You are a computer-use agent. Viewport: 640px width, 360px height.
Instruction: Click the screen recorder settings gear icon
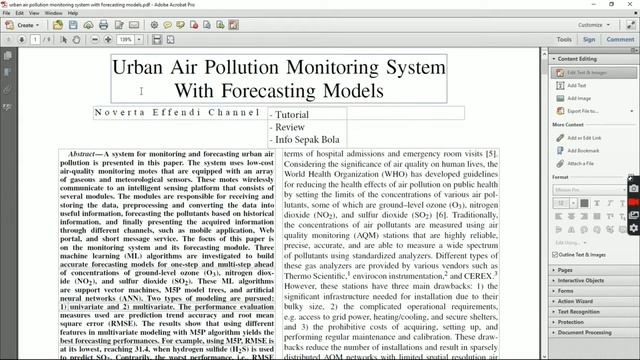pos(633,228)
